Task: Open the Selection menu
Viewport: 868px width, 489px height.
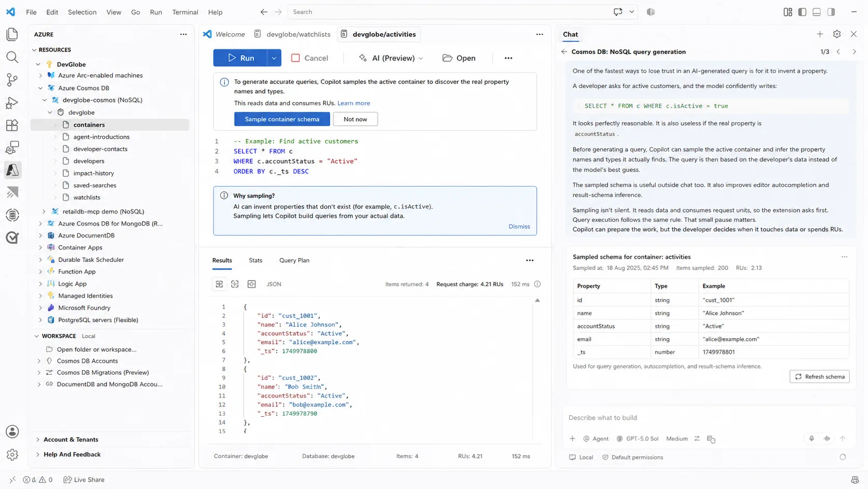Action: coord(82,12)
